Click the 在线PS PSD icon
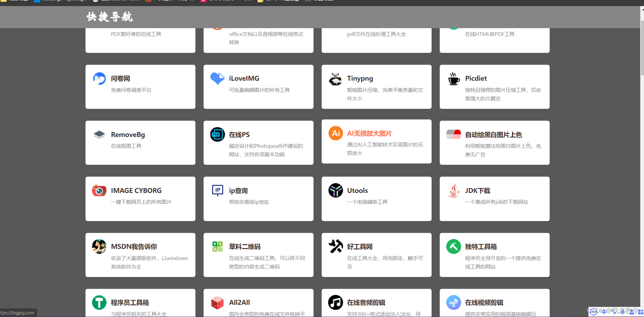 point(217,135)
